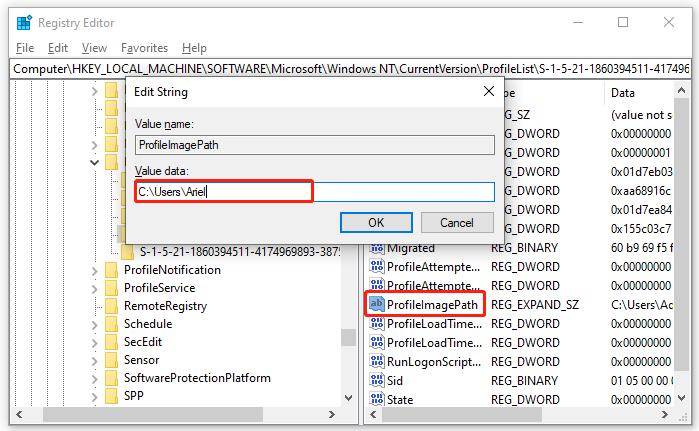Select SecEdit folder icon
This screenshot has width=699, height=431.
point(111,342)
